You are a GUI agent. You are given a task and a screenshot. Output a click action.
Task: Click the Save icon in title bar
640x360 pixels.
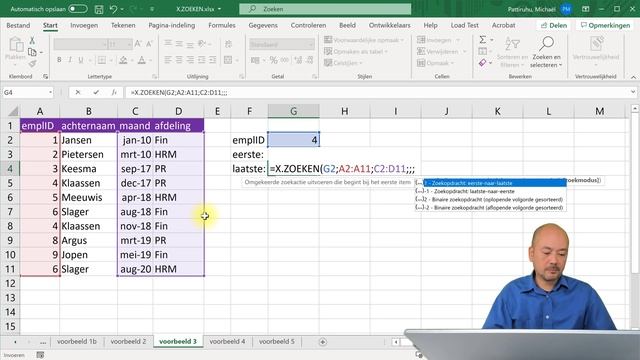[x=99, y=9]
